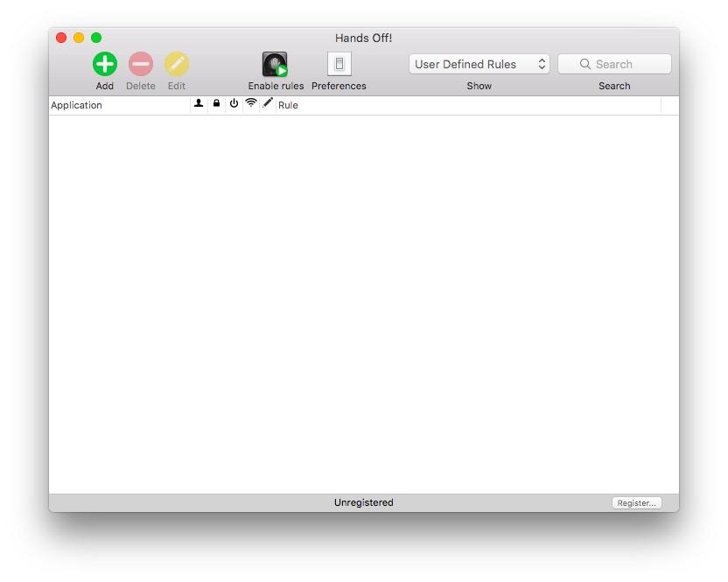
Task: Open the User Defined Rules dropdown
Action: click(x=479, y=64)
